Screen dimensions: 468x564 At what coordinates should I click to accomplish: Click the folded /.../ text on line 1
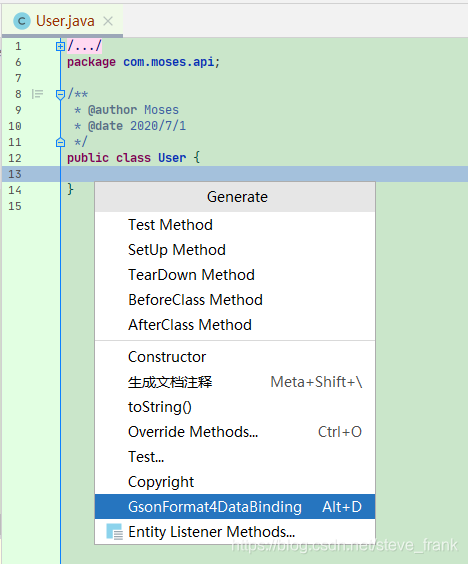(x=85, y=46)
